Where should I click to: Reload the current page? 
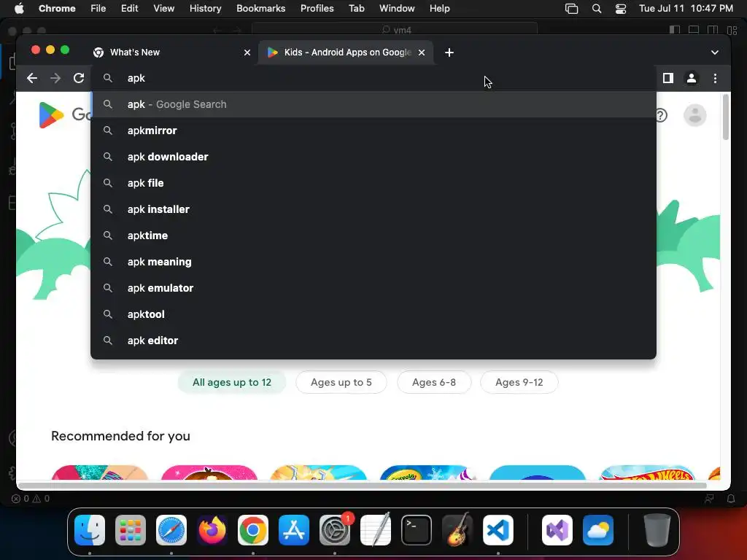pos(79,78)
